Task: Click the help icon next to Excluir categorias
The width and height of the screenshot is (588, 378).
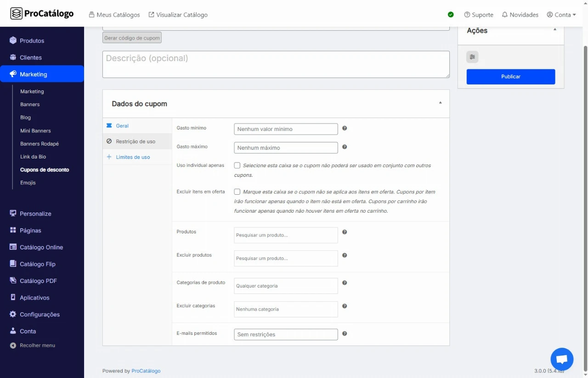Action: tap(345, 306)
